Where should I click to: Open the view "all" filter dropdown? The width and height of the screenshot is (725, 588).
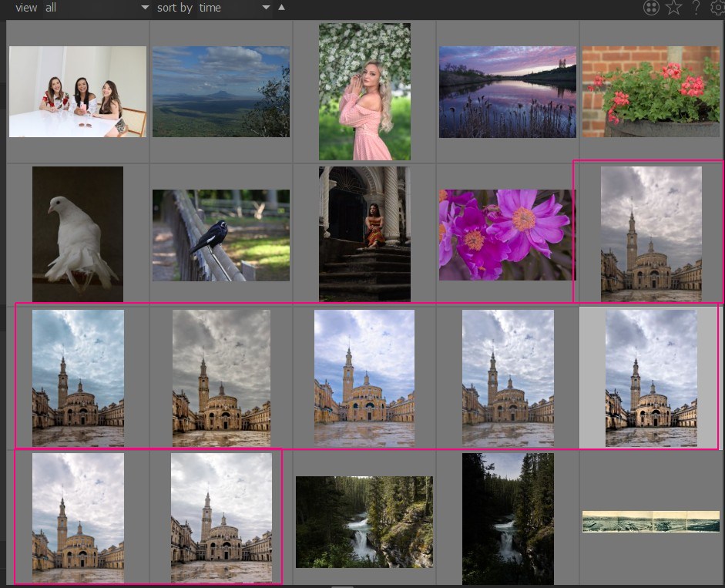[96, 8]
